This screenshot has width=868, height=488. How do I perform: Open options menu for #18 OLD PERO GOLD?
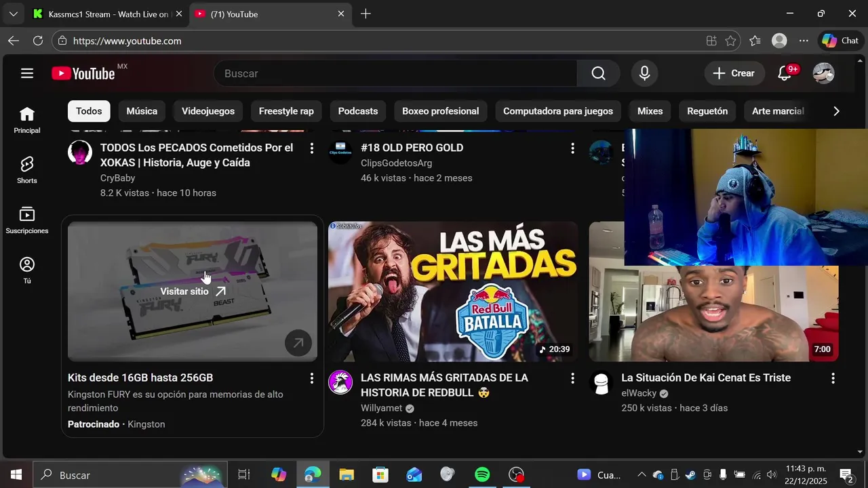pyautogui.click(x=572, y=148)
